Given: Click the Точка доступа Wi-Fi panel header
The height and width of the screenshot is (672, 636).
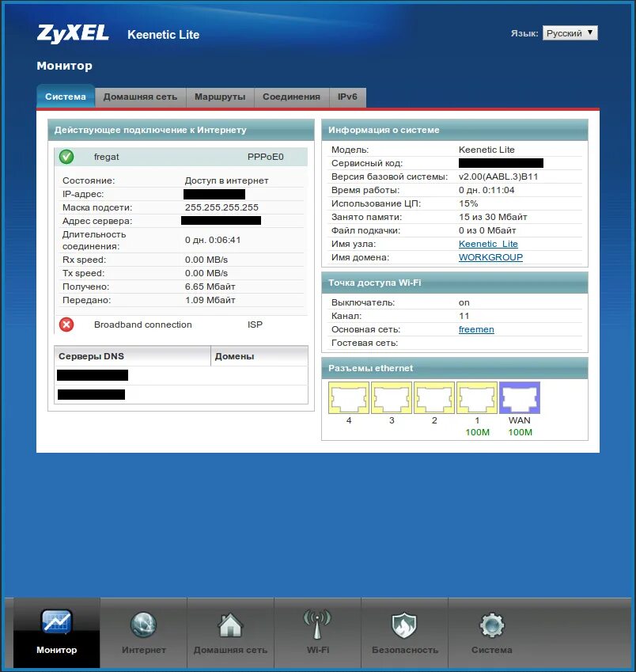Looking at the screenshot, I should [x=455, y=283].
